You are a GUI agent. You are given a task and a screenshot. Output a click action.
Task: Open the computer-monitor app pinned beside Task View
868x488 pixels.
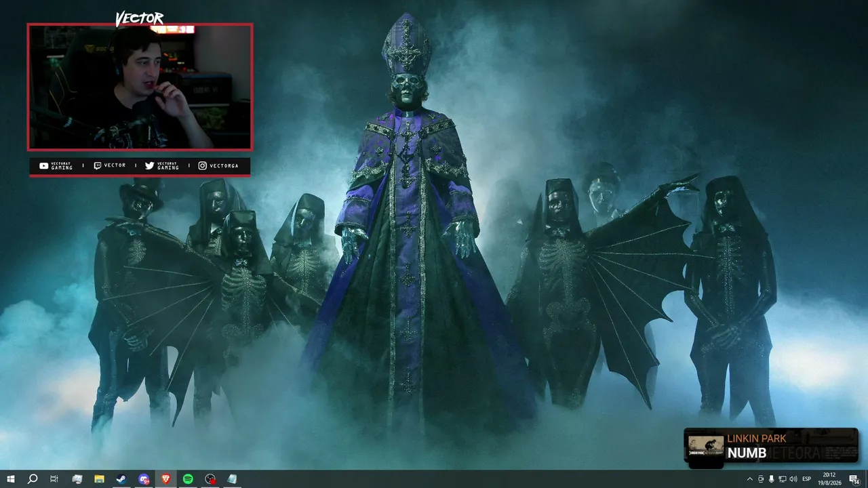click(77, 479)
